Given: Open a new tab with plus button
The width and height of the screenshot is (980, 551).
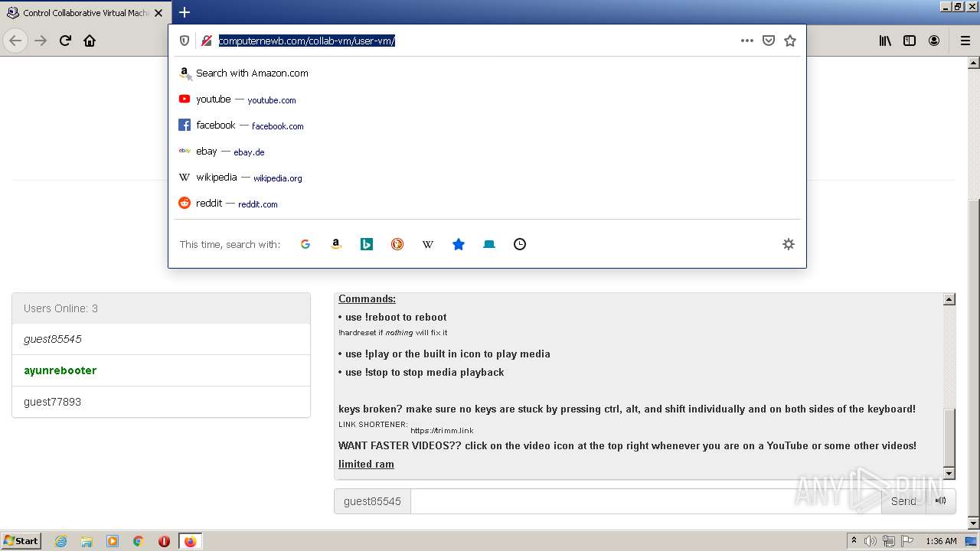Looking at the screenshot, I should tap(185, 12).
